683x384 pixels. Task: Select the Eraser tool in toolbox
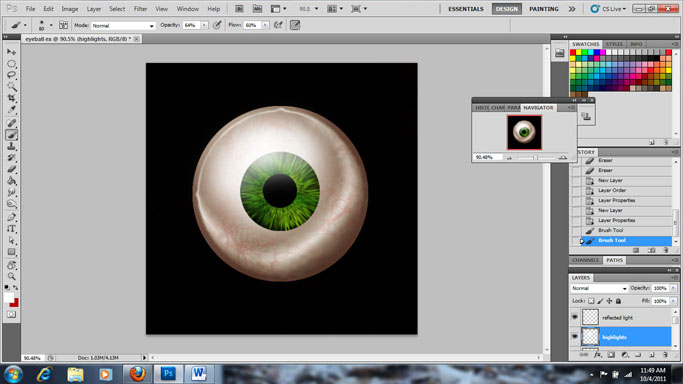tap(11, 169)
